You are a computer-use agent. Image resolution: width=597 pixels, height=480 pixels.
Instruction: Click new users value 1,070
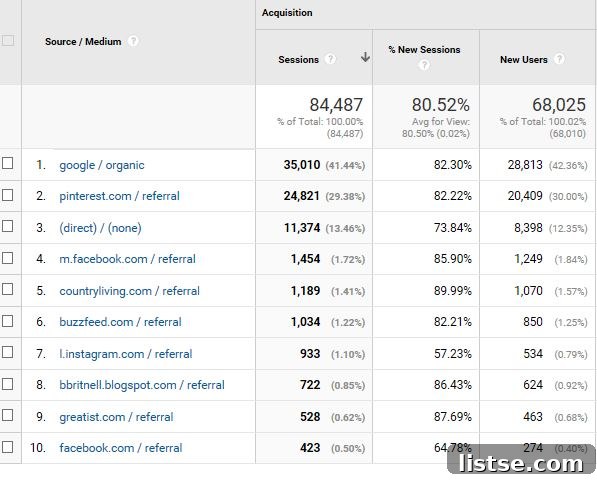click(x=528, y=291)
